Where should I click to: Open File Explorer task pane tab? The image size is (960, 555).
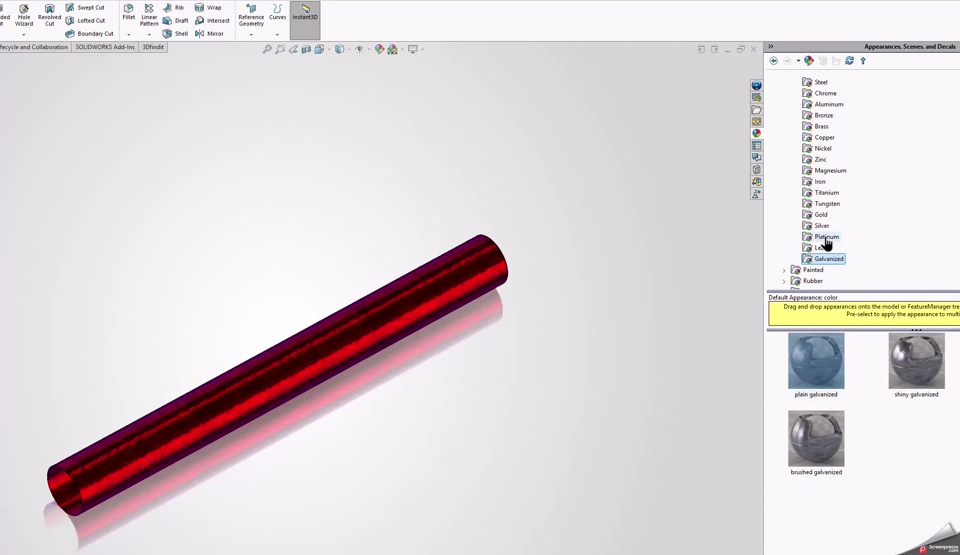[x=757, y=110]
